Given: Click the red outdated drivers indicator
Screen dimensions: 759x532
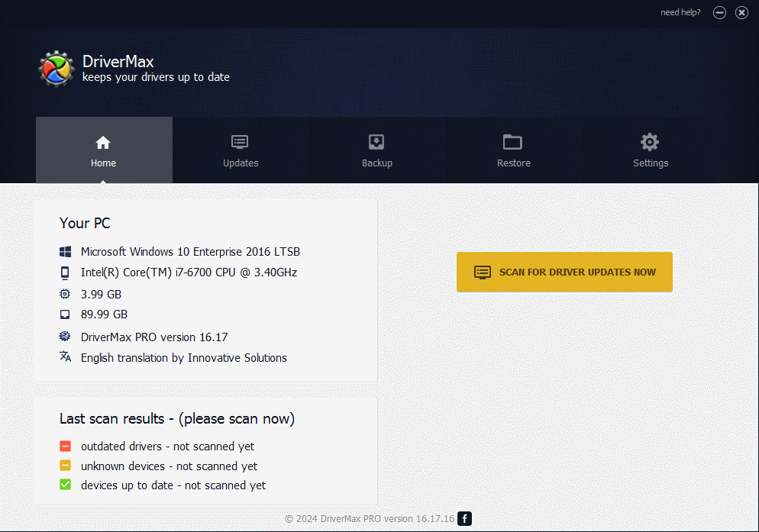Looking at the screenshot, I should [x=65, y=447].
